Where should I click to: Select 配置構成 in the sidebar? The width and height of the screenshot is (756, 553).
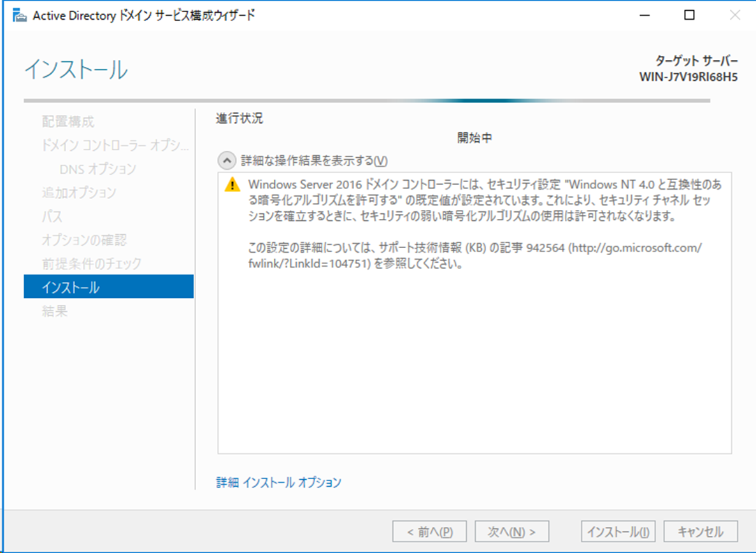tap(68, 122)
